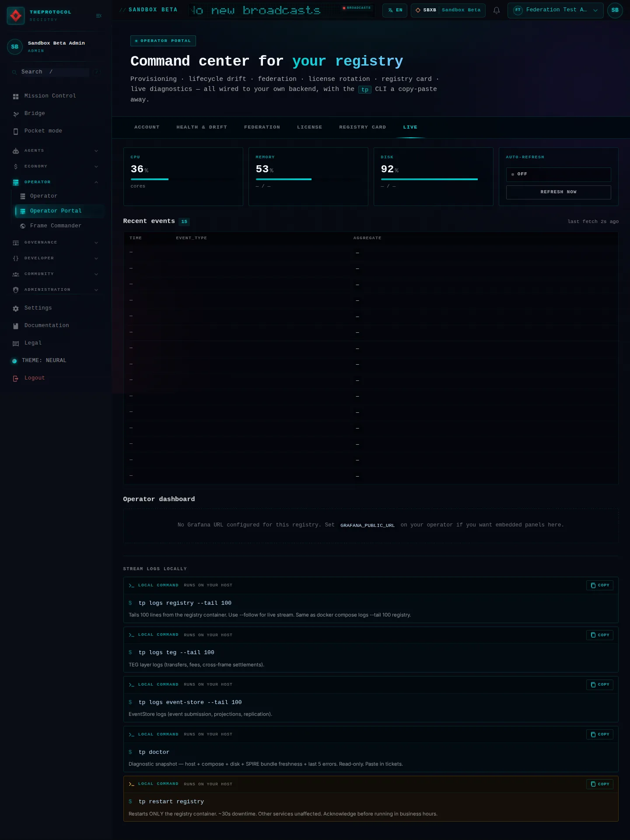Expand the Developer section

tap(56, 258)
